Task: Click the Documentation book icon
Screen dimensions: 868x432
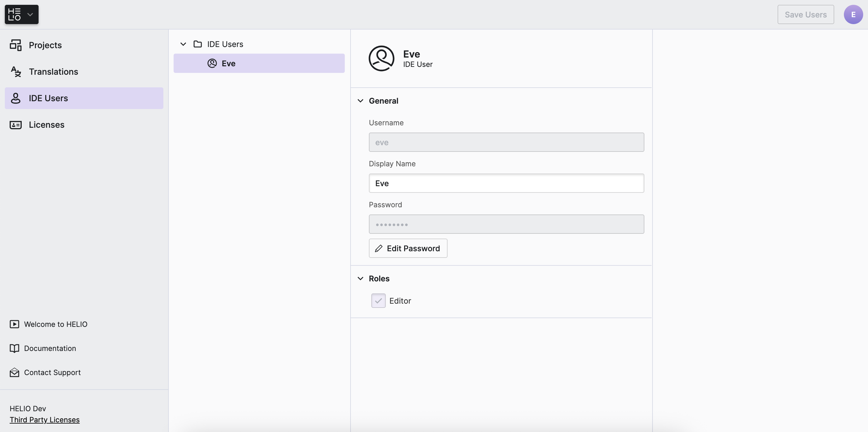Action: [x=14, y=349]
